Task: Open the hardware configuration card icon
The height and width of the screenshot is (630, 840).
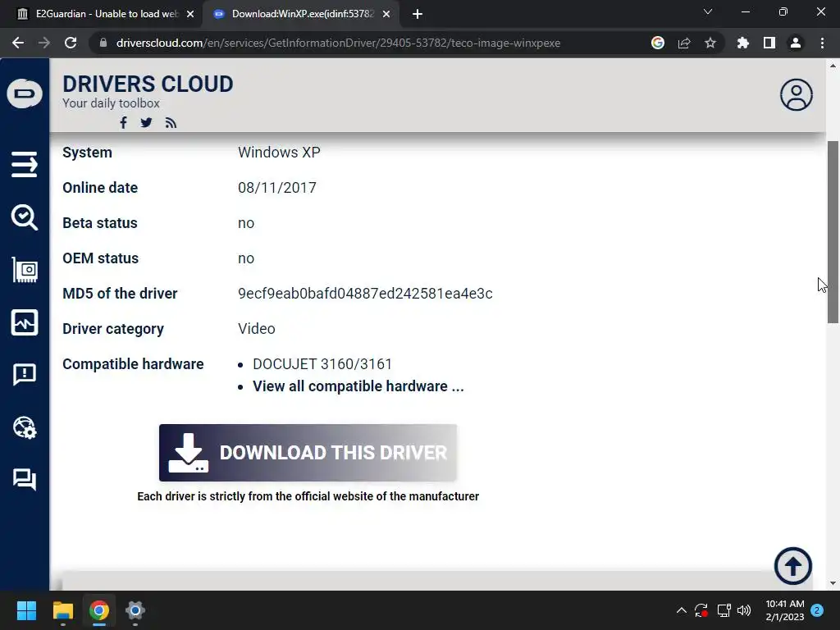Action: coord(25,269)
